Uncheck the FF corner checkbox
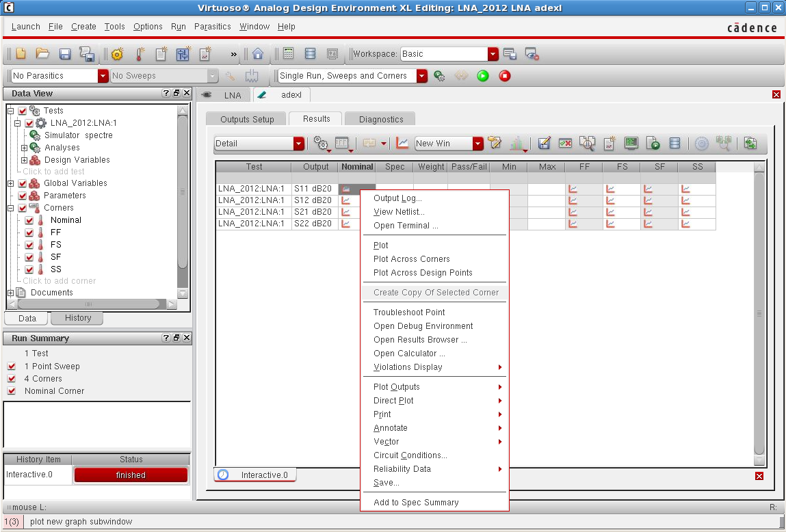Viewport: 786px width, 532px height. [29, 232]
